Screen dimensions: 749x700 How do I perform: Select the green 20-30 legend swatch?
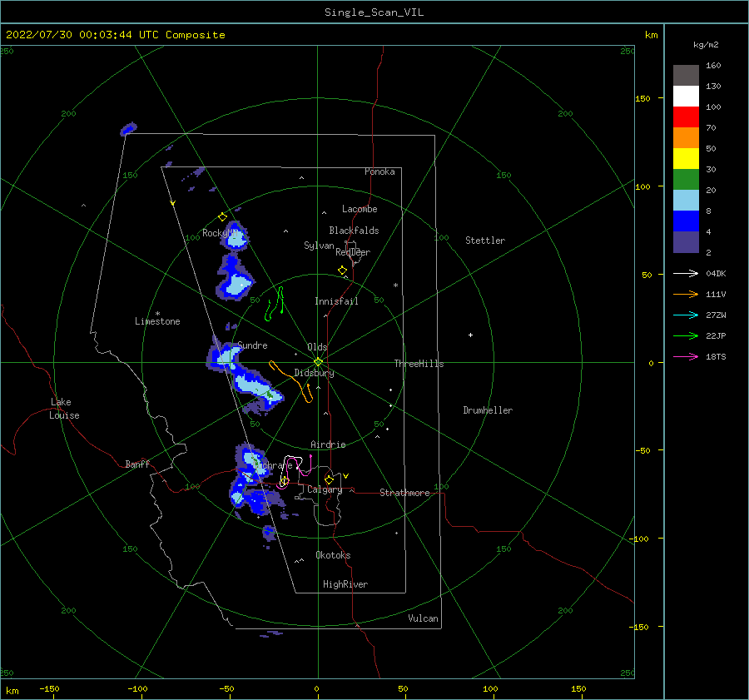[x=686, y=180]
